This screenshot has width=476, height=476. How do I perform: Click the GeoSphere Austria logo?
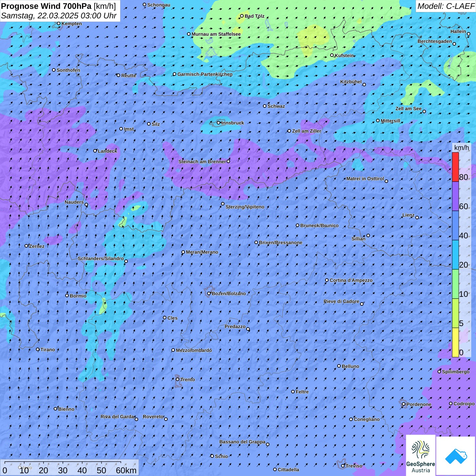click(x=421, y=455)
